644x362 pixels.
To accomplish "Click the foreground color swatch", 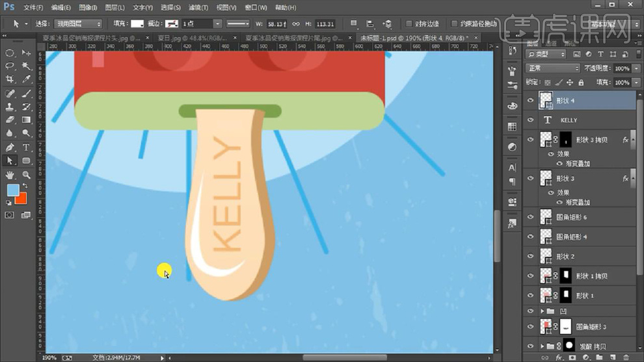I will [x=12, y=190].
